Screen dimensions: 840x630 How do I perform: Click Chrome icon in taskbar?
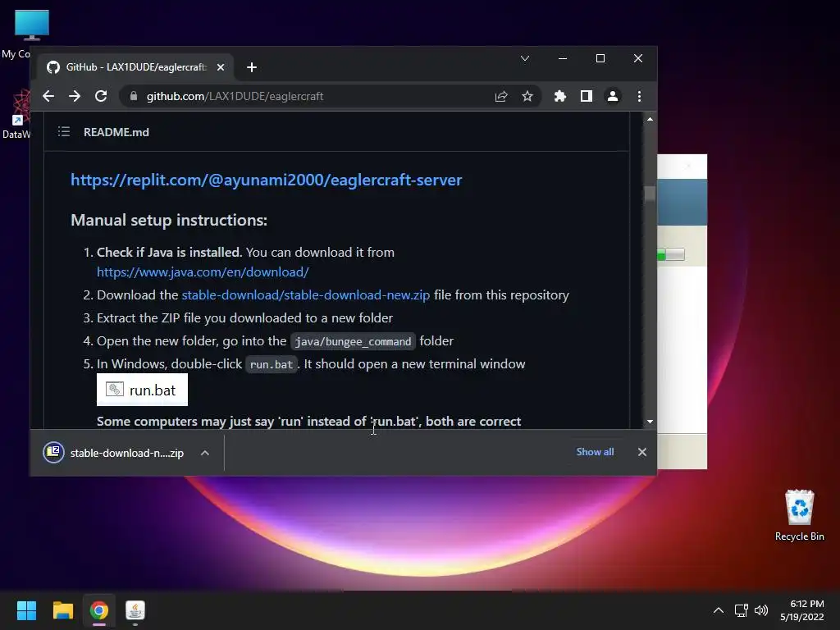pyautogui.click(x=99, y=610)
